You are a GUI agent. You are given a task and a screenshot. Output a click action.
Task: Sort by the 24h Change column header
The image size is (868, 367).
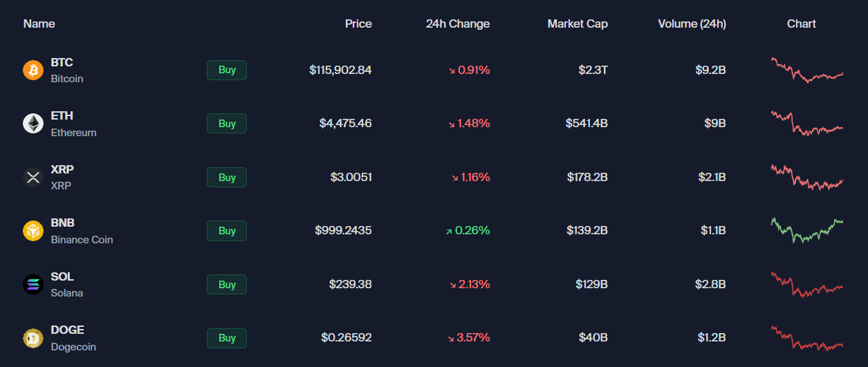click(x=458, y=23)
